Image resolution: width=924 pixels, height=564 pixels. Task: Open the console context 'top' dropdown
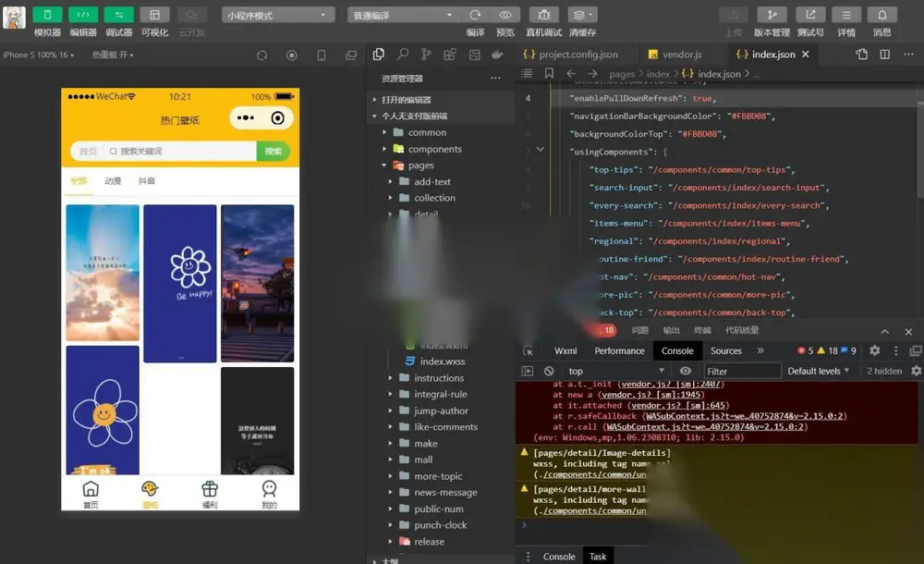click(616, 371)
